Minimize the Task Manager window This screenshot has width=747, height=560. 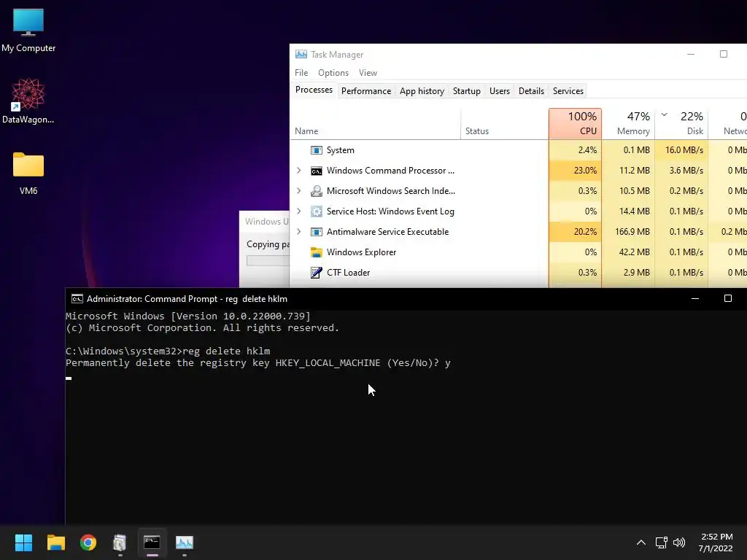[x=691, y=54]
